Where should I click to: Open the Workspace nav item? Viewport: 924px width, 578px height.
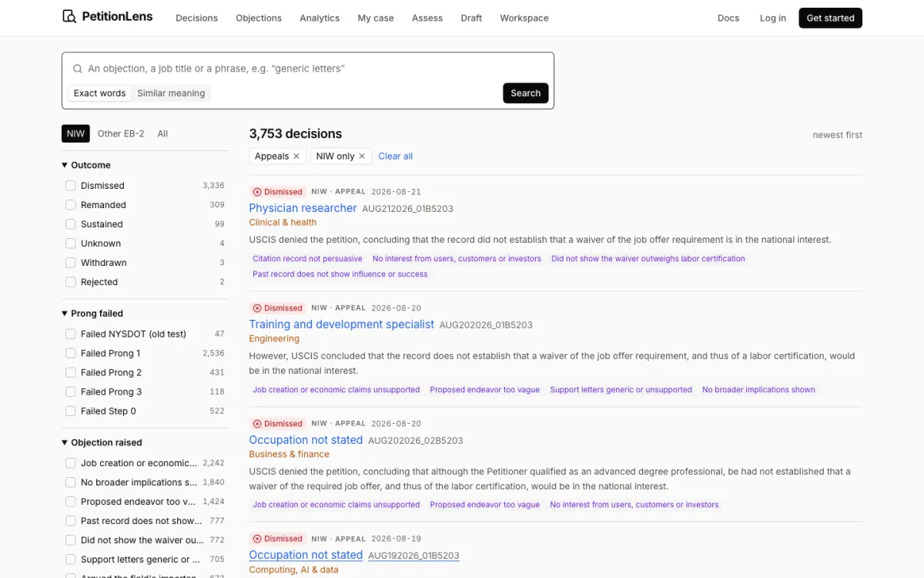[524, 18]
